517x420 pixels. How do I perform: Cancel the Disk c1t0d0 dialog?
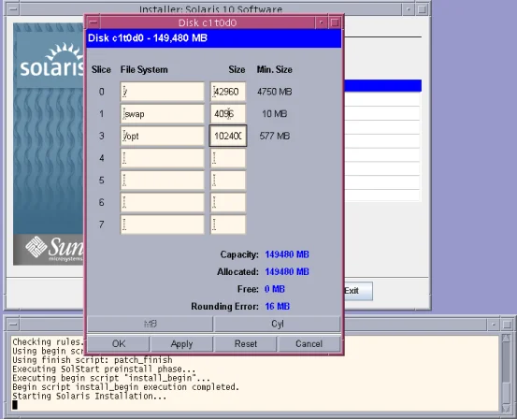(309, 344)
